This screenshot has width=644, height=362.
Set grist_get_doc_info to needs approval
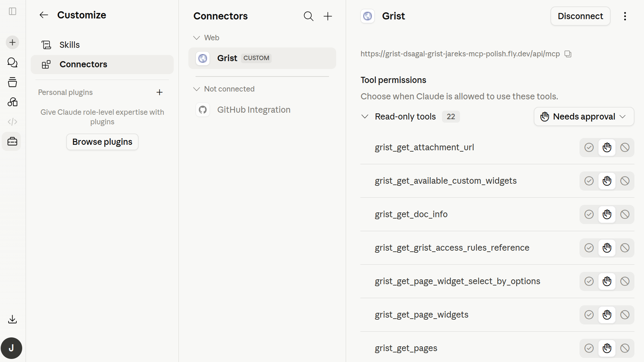click(607, 214)
